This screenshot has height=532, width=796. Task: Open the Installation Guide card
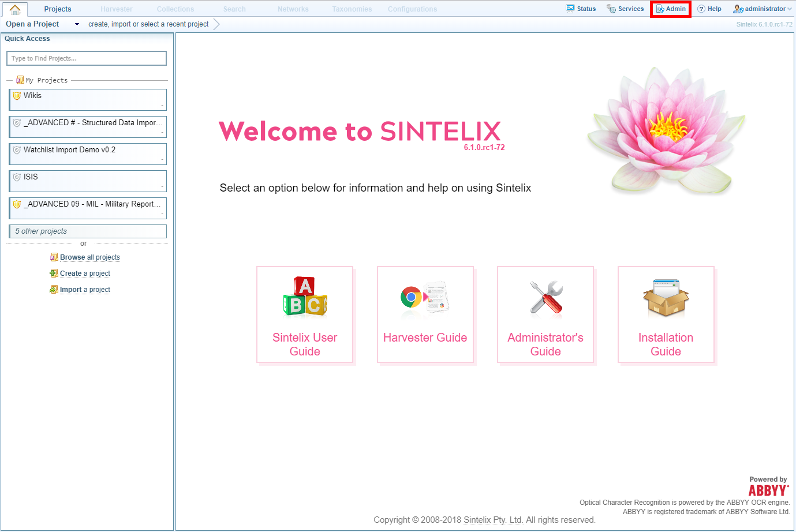(666, 314)
